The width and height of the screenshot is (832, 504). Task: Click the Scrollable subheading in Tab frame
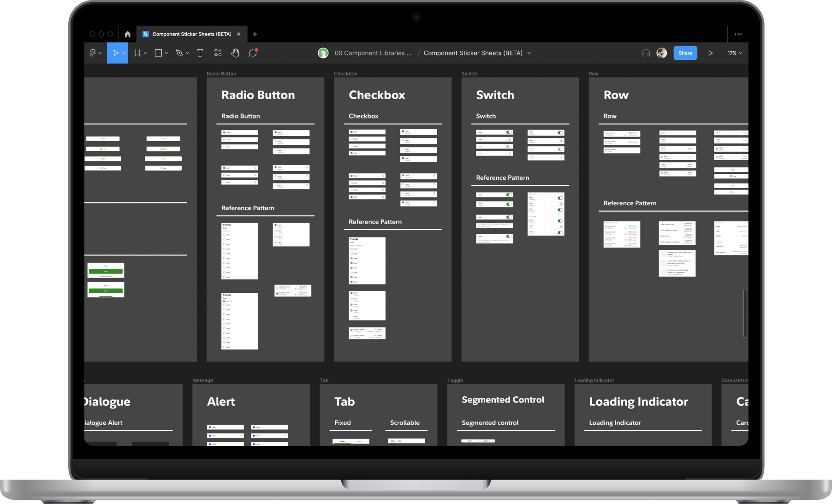coord(404,423)
